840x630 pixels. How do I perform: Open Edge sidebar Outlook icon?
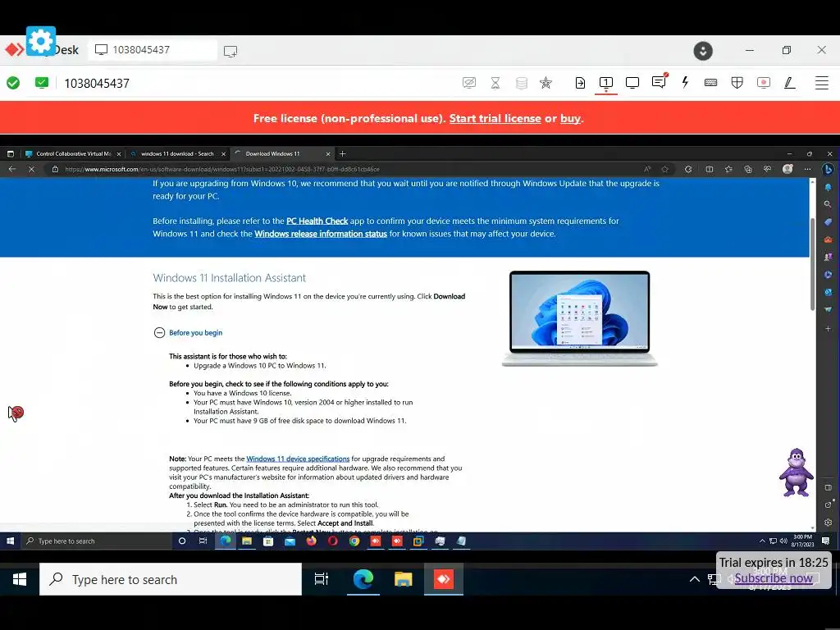[828, 292]
